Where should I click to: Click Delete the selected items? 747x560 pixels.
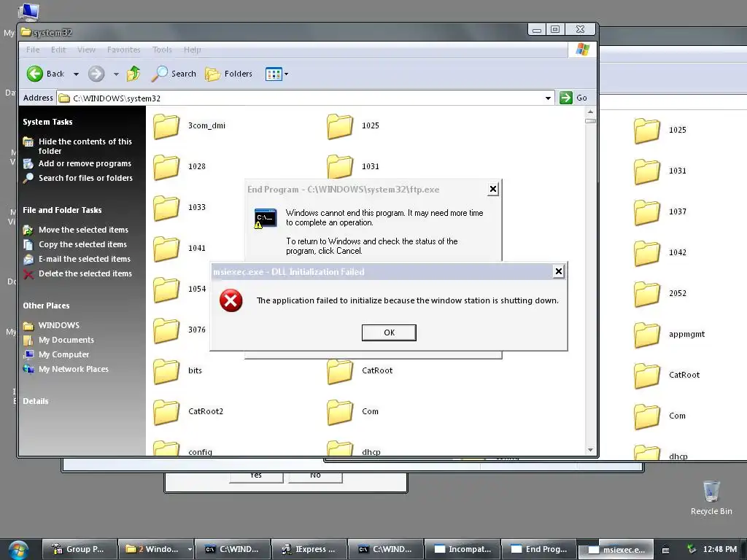85,273
